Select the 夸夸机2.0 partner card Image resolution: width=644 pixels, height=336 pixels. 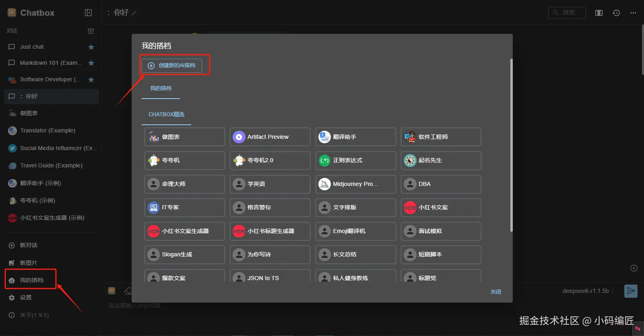(270, 160)
